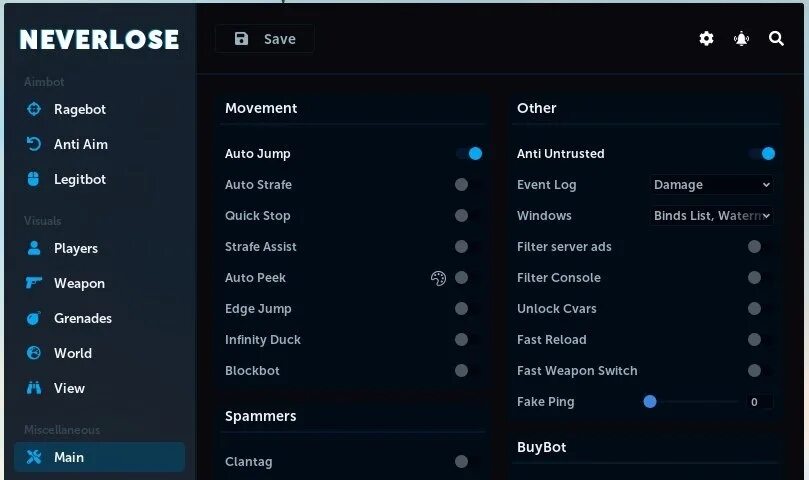809x480 pixels.
Task: Click the Grenades bomb icon
Action: click(x=34, y=318)
